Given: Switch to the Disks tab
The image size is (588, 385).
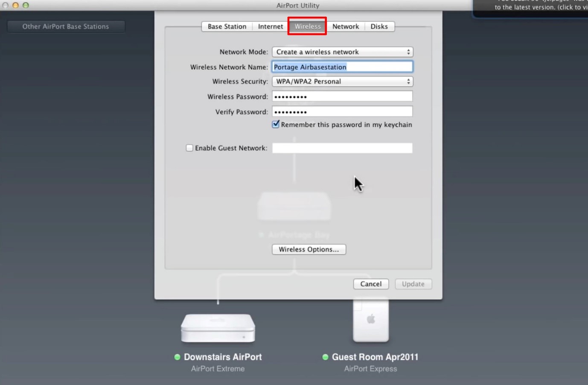Looking at the screenshot, I should (x=379, y=26).
